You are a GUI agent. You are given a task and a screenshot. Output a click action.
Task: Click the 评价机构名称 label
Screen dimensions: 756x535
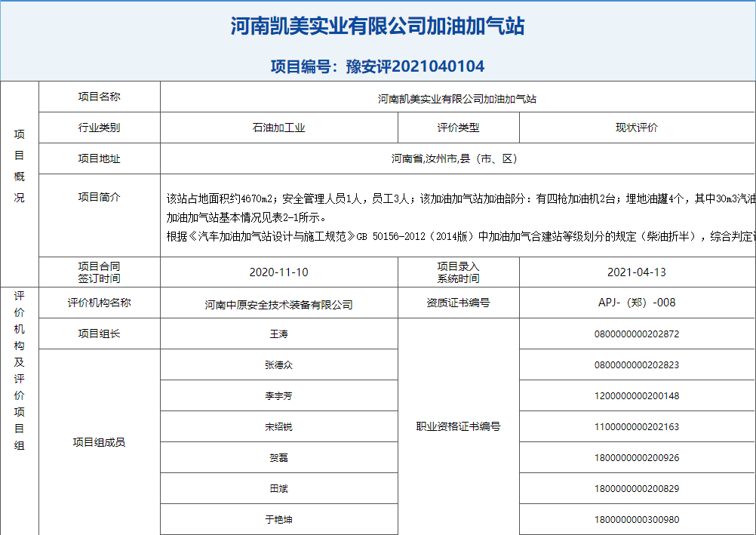pos(100,303)
